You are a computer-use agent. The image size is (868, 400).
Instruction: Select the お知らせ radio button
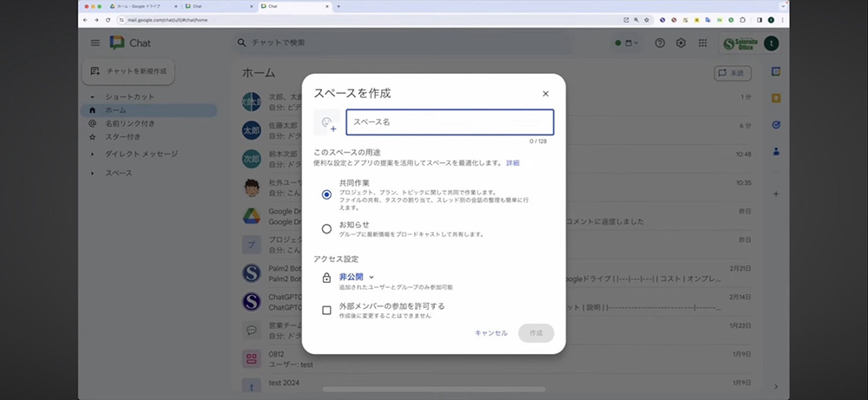pyautogui.click(x=326, y=228)
